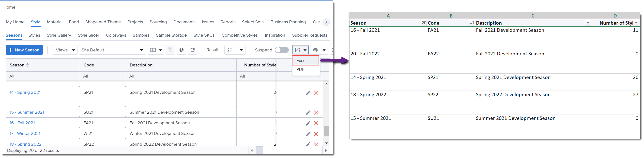
Task: Edit the 16 - Fall 2021 season row
Action: 308,123
